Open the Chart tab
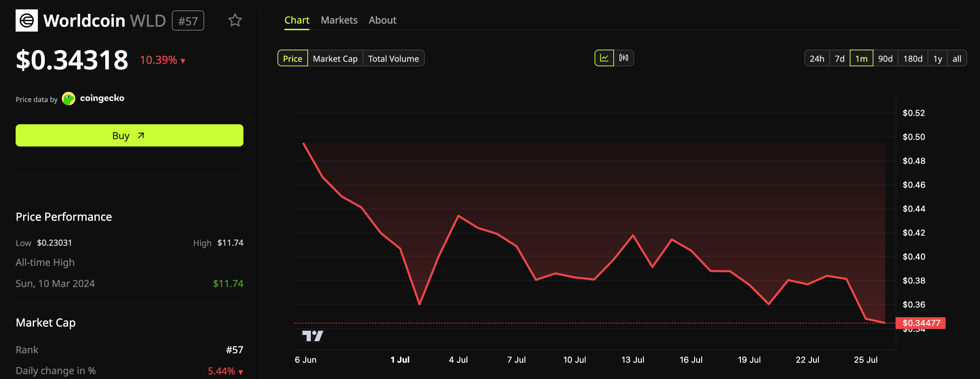This screenshot has height=379, width=980. (x=297, y=20)
